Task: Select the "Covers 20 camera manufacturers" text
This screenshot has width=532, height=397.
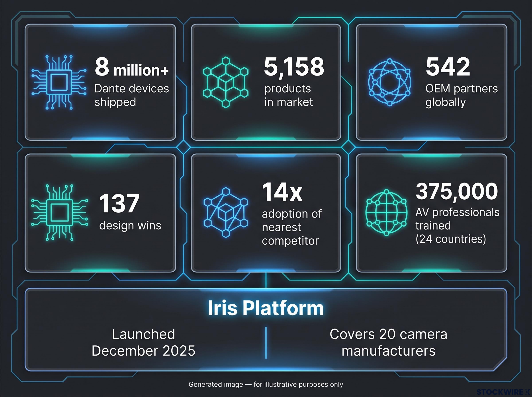Action: (389, 342)
